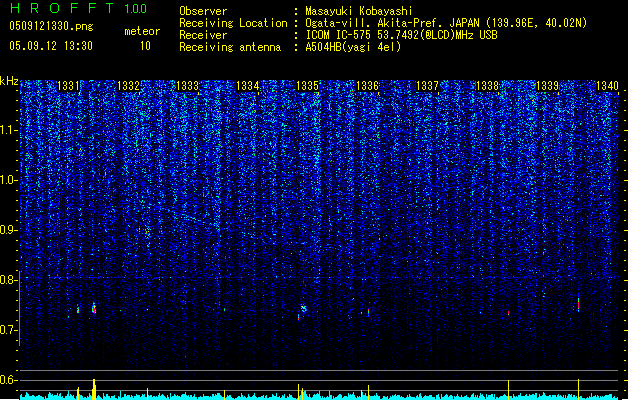Click the 1331 time marker
The width and height of the screenshot is (629, 400).
69,86
